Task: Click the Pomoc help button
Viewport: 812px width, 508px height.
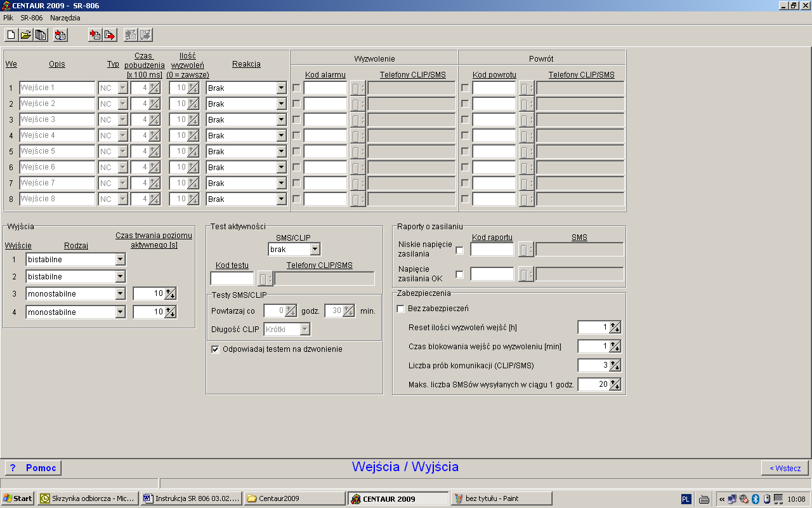Action: [x=34, y=468]
